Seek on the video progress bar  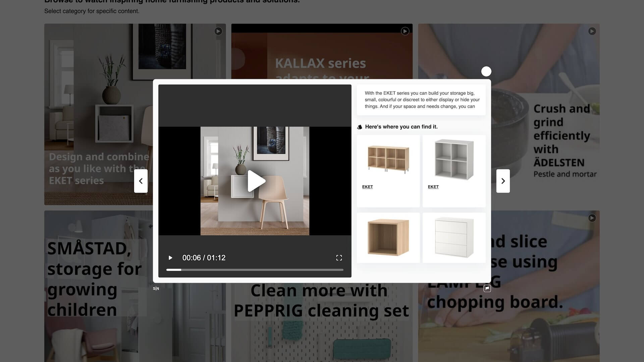(255, 270)
